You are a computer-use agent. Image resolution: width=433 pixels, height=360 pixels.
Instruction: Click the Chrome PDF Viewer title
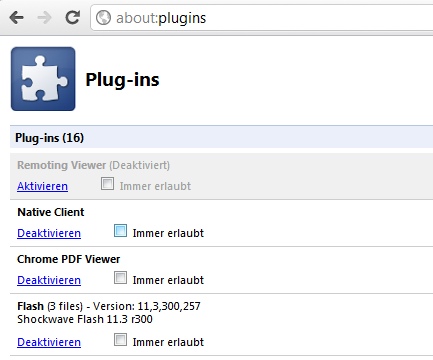pos(68,259)
